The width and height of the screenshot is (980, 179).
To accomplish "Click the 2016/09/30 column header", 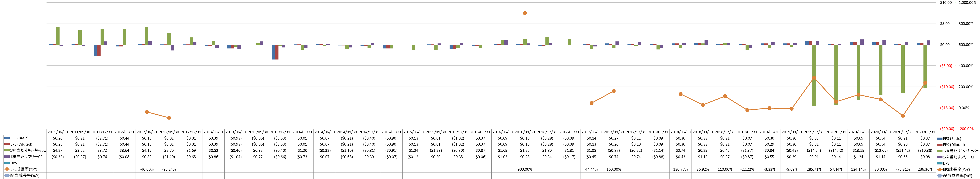I will pos(525,132).
